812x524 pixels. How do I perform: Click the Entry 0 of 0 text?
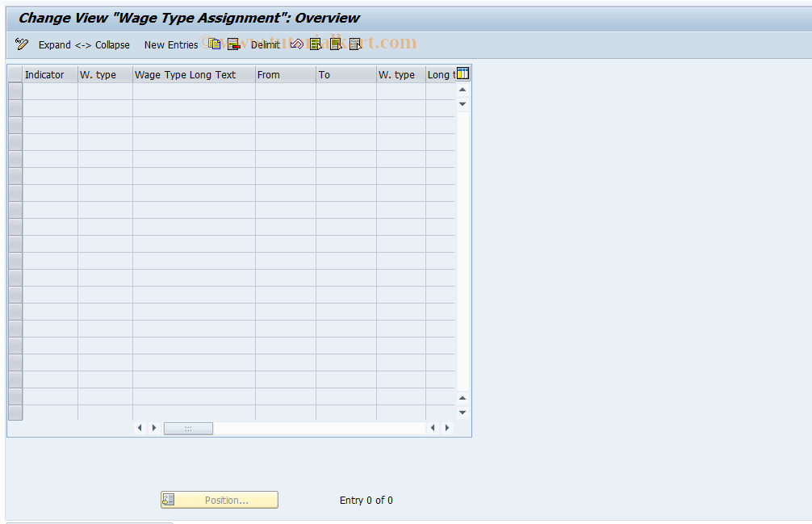pyautogui.click(x=366, y=501)
